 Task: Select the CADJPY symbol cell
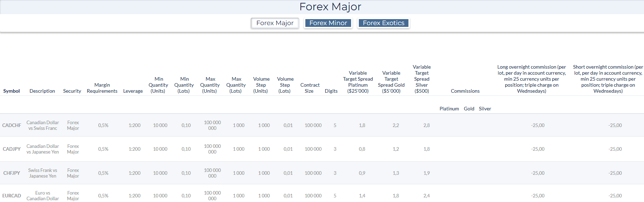(x=12, y=149)
